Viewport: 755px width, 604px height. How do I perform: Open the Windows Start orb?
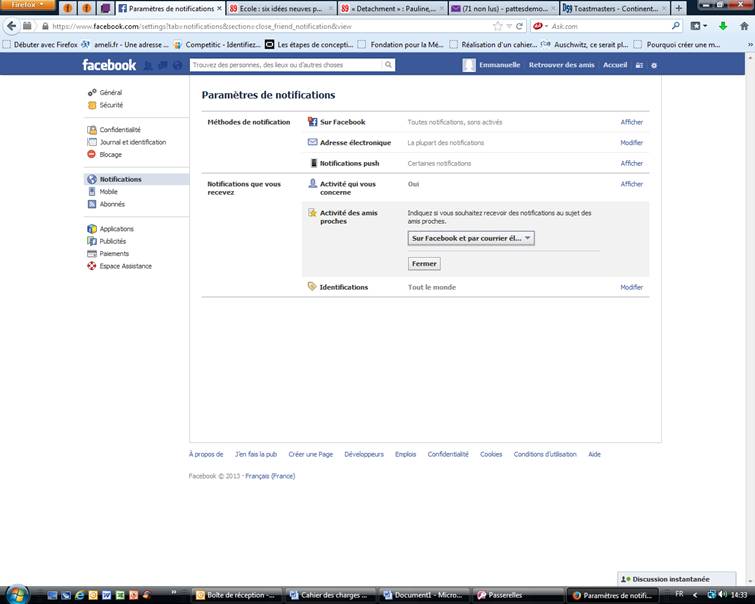[17, 594]
